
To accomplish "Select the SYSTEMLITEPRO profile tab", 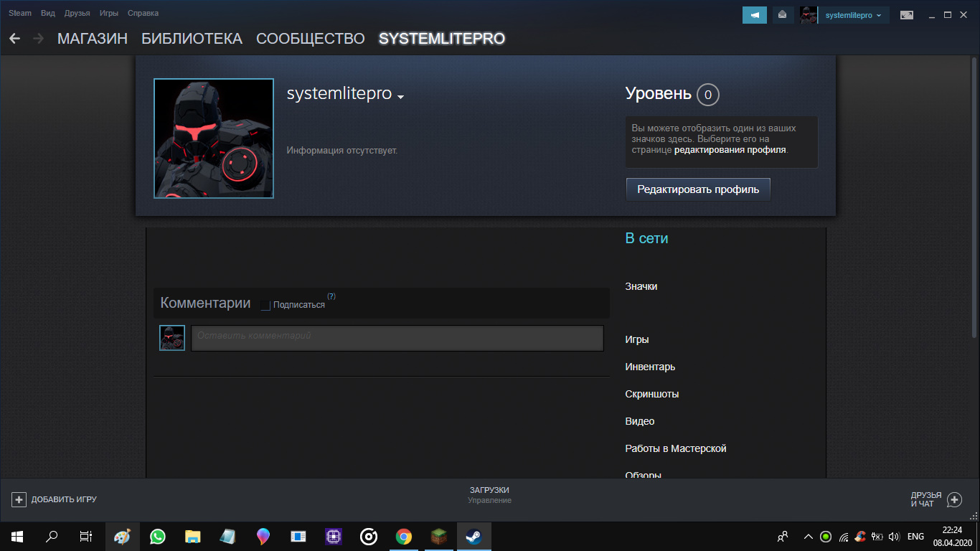I will point(442,39).
